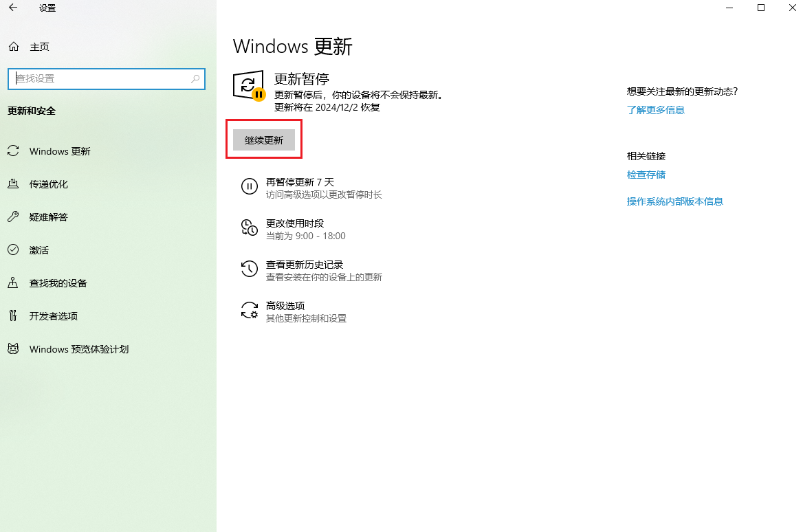Open 开发者选项 from the sidebar

(x=14, y=315)
